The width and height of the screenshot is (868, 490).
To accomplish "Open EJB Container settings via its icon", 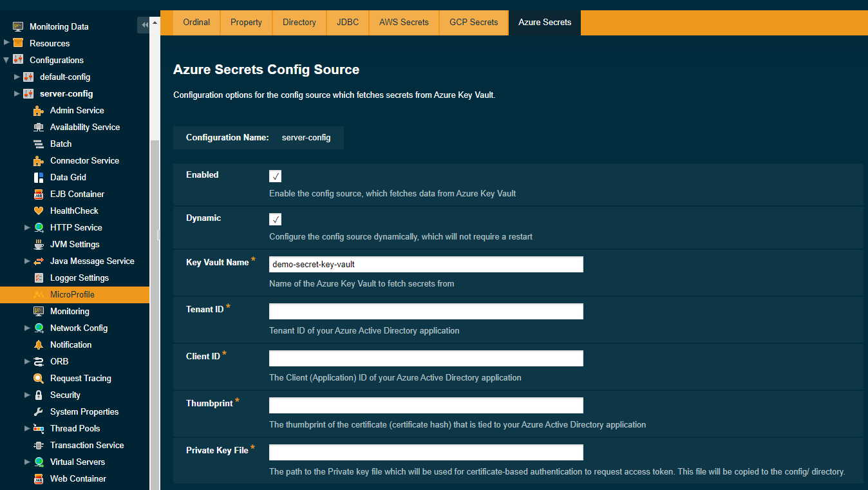I will coord(39,194).
